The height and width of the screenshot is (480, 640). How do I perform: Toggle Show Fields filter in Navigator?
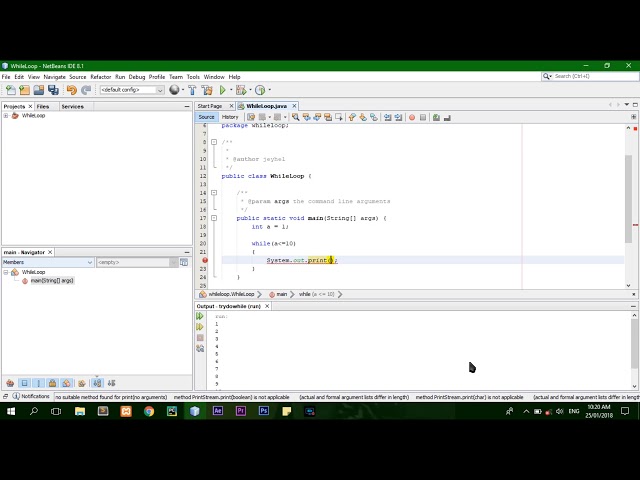24,383
